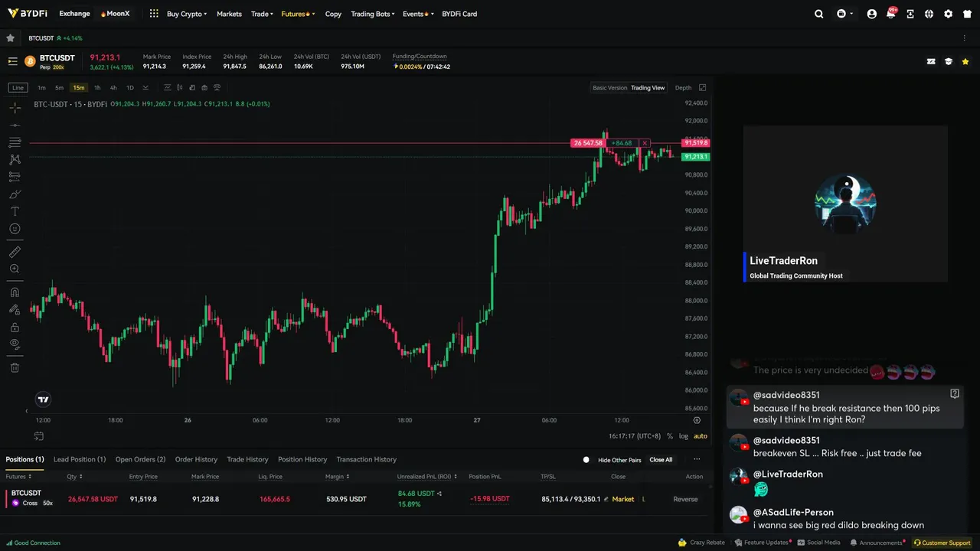
Task: Open the pair list hamburger menu
Action: (x=12, y=61)
